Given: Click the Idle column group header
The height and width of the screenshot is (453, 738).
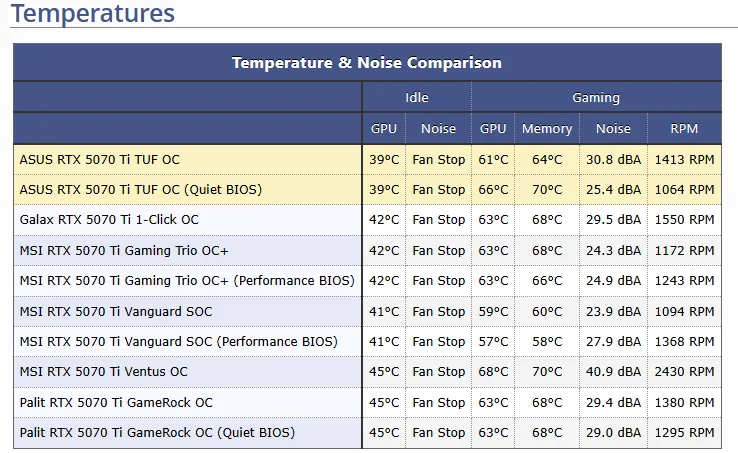Looking at the screenshot, I should click(416, 98).
